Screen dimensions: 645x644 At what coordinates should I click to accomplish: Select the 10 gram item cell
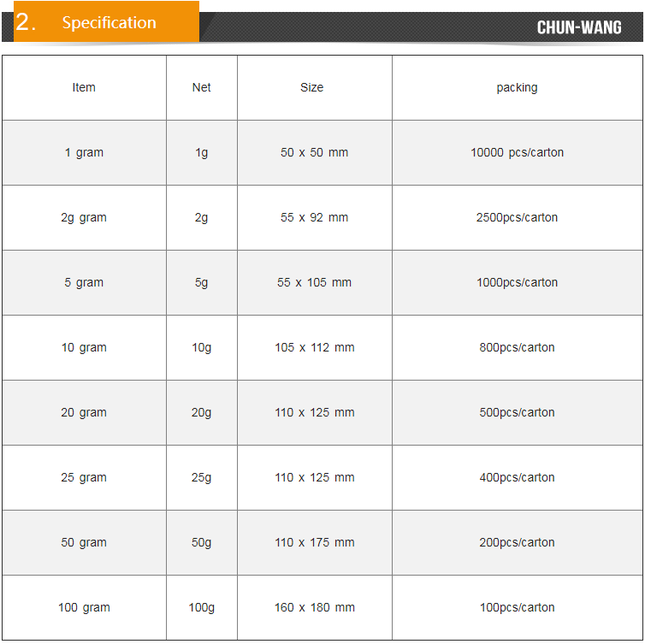84,347
